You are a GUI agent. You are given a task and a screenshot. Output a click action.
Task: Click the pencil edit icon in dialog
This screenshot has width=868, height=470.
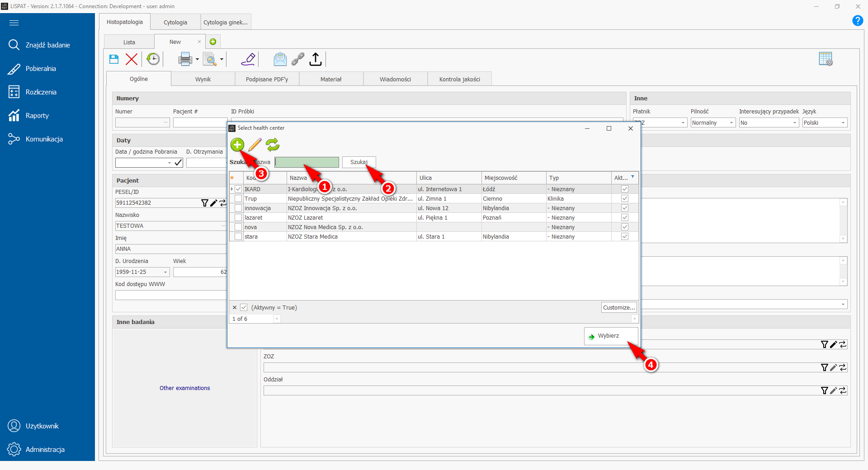[255, 145]
